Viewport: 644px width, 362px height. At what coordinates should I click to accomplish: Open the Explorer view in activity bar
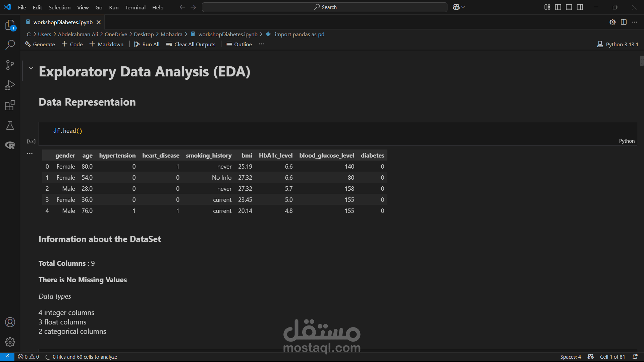10,25
